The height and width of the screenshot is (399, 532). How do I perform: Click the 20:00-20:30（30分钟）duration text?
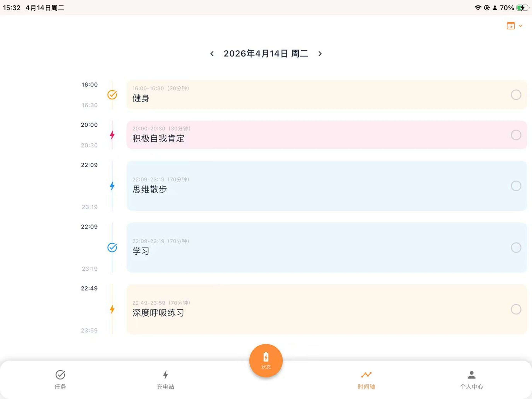162,128
